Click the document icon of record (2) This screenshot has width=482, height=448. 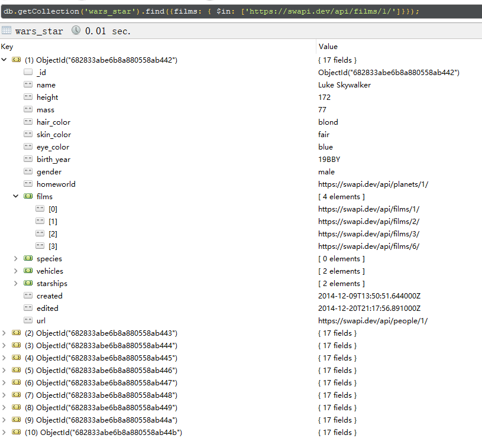pyautogui.click(x=17, y=333)
